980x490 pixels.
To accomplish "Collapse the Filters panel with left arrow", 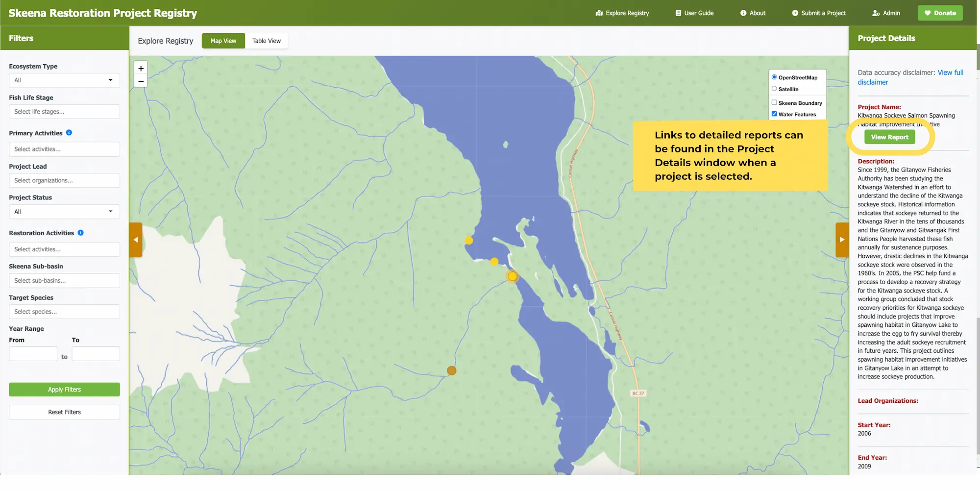I will point(136,240).
